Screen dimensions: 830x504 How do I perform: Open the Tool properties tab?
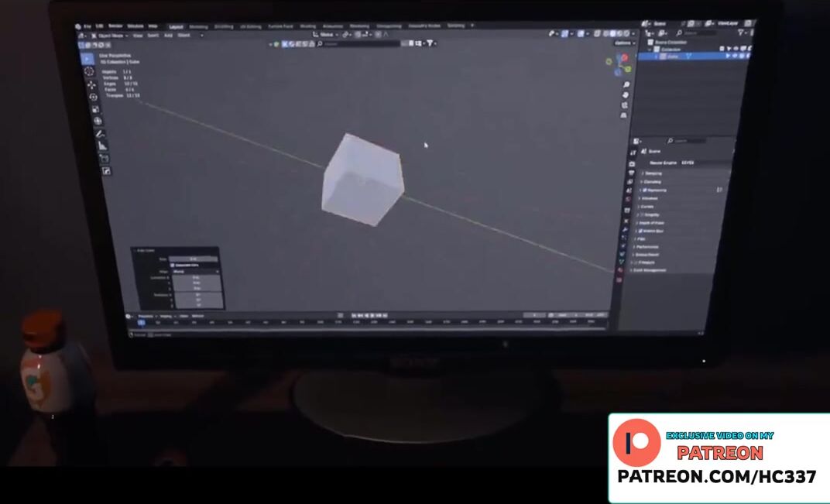tap(633, 153)
